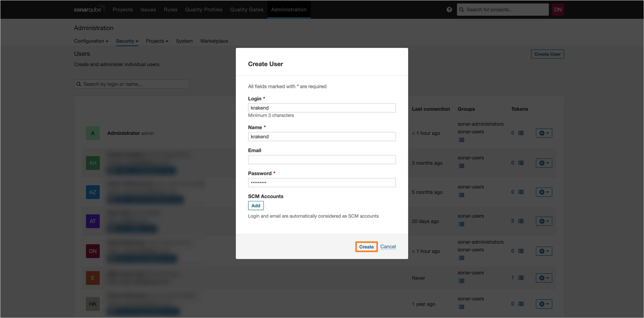Click the tokens list icon in Administrator row

(521, 133)
